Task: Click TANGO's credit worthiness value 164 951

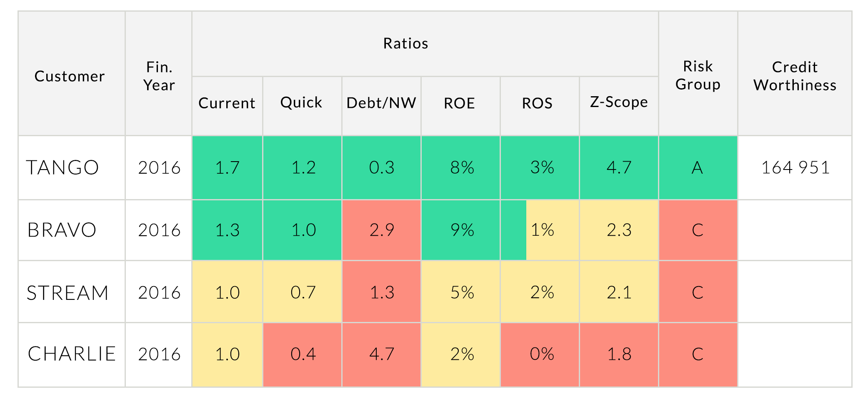Action: [795, 167]
